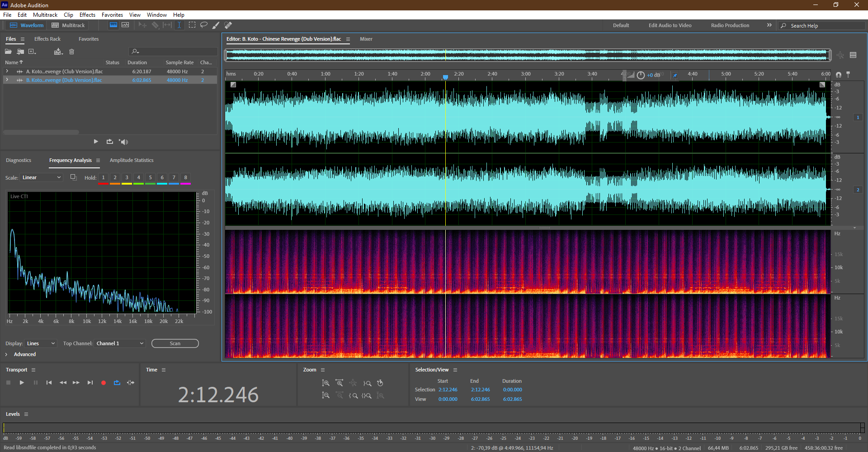Click the Files panel search field
The height and width of the screenshot is (452, 868).
[x=173, y=52]
